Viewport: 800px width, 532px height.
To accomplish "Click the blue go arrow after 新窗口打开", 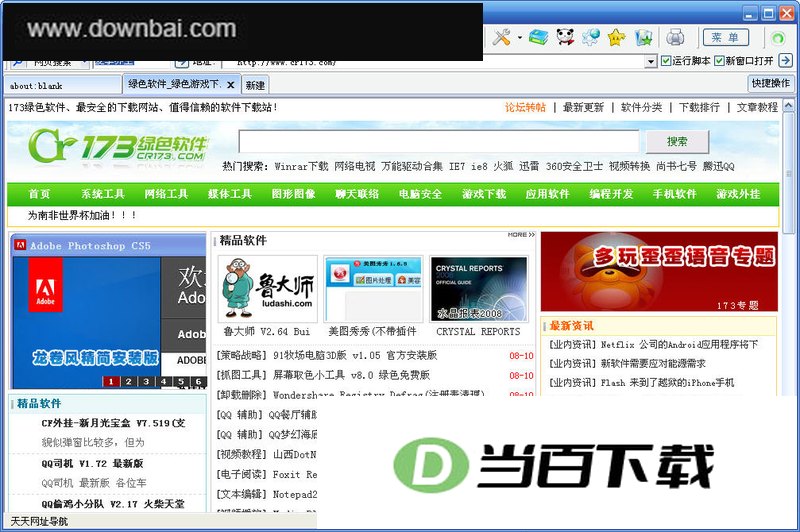I will pyautogui.click(x=786, y=61).
